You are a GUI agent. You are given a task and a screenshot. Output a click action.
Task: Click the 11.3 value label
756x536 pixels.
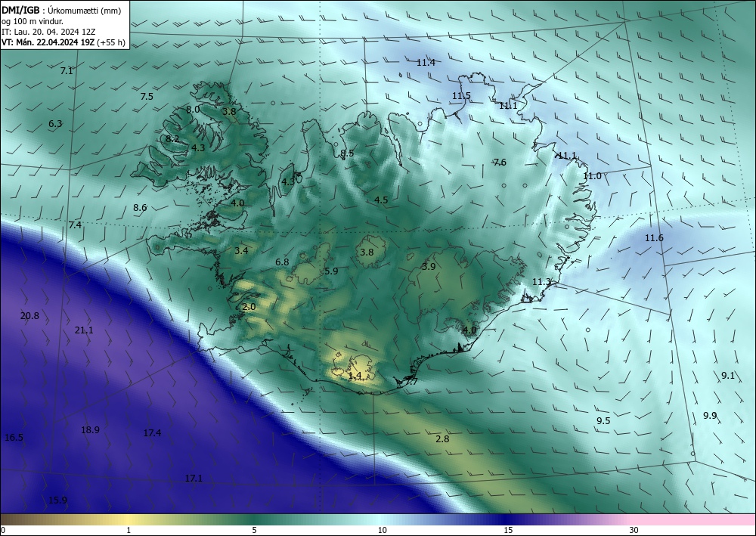541,281
